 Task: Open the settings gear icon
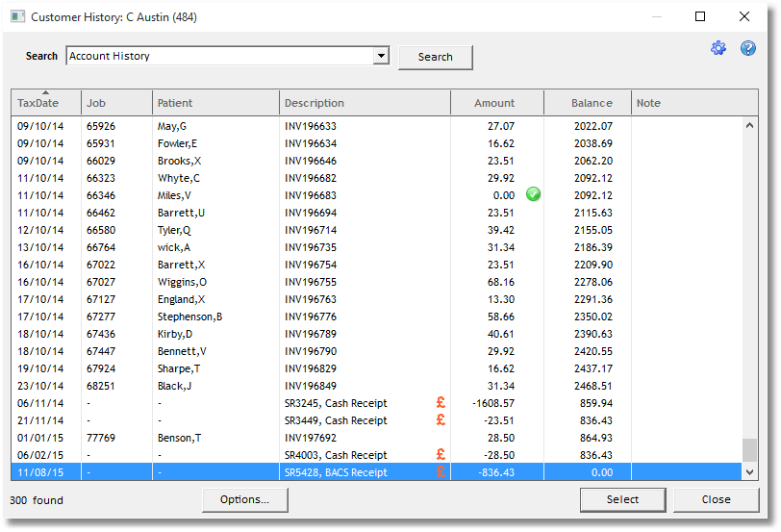718,48
